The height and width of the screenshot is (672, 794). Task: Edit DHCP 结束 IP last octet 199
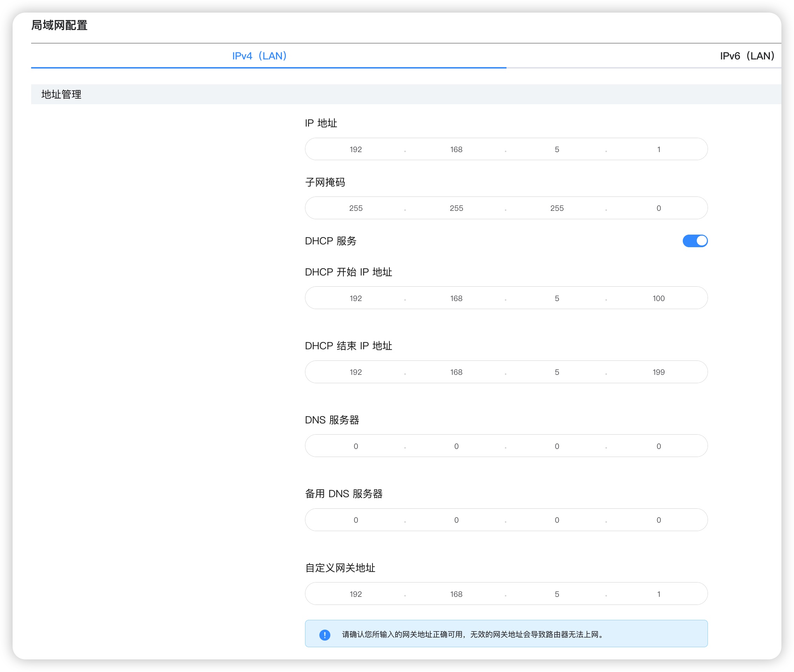[658, 372]
